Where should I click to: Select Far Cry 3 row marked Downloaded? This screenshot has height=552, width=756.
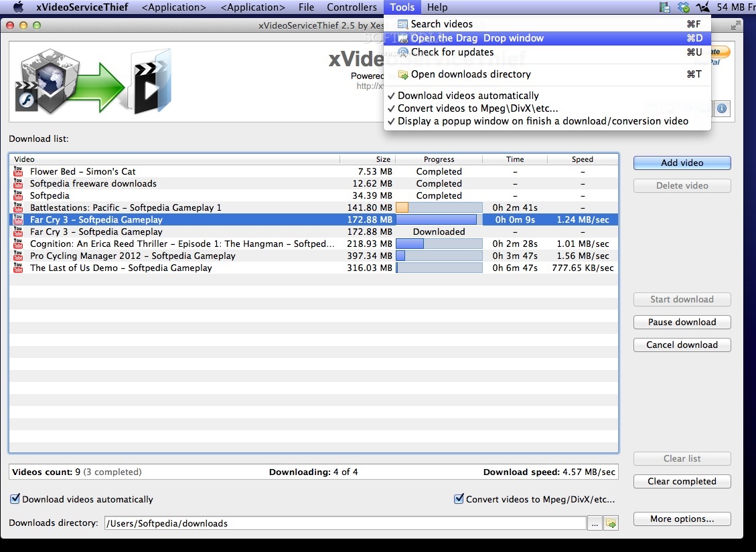(314, 232)
